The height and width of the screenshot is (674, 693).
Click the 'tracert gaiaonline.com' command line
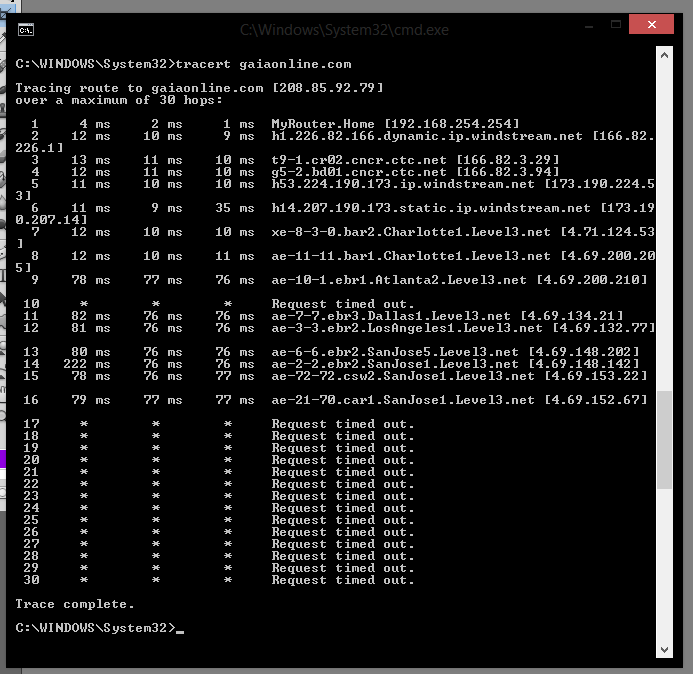pos(183,64)
